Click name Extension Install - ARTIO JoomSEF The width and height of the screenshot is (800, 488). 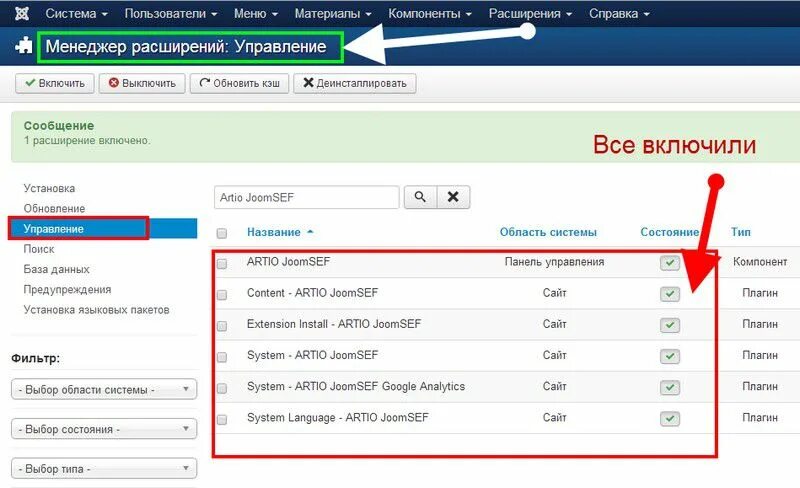(334, 324)
